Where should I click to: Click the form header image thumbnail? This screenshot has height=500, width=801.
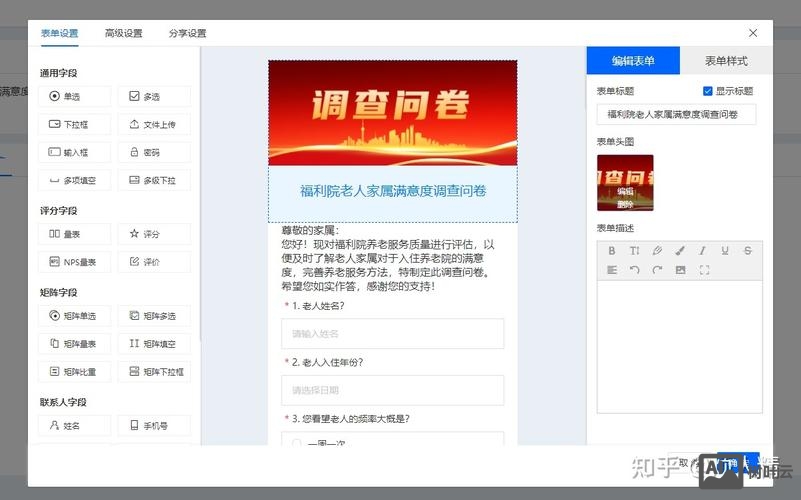(x=625, y=183)
